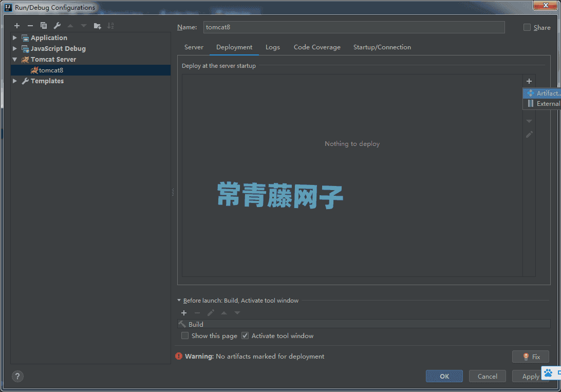Click the move deployment down arrow
This screenshot has width=561, height=392.
pyautogui.click(x=529, y=121)
